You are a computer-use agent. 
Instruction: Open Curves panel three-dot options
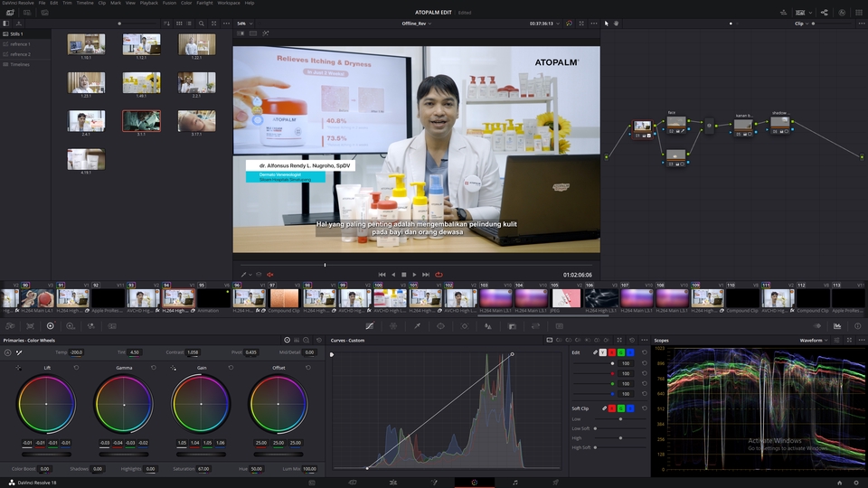pos(645,341)
